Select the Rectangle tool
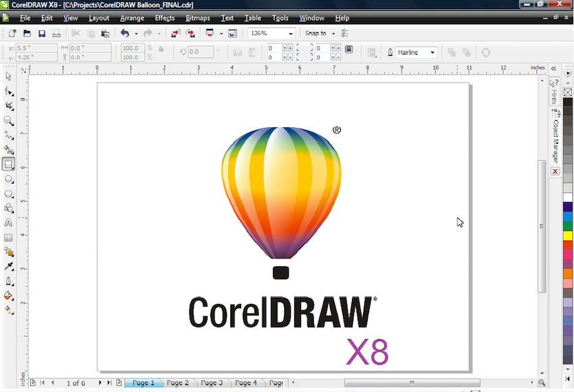Screen dimensions: 574x392 click(8, 164)
